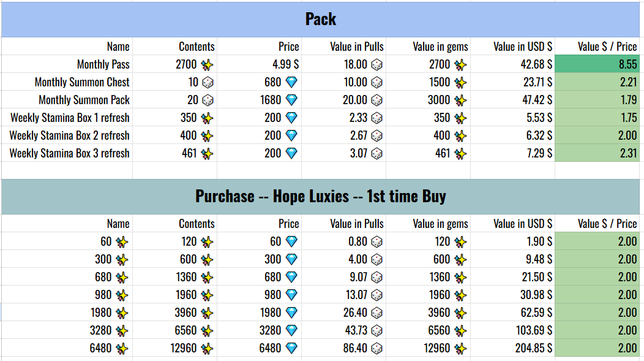Click the dice icon beside Monthly Summon Chest contents
The height and width of the screenshot is (361, 644).
[208, 82]
